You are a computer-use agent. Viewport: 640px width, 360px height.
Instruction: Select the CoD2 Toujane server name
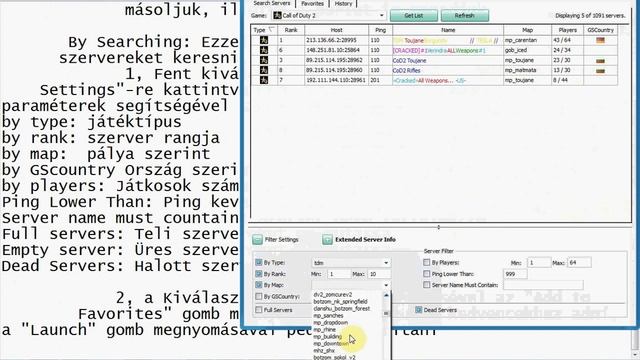409,60
